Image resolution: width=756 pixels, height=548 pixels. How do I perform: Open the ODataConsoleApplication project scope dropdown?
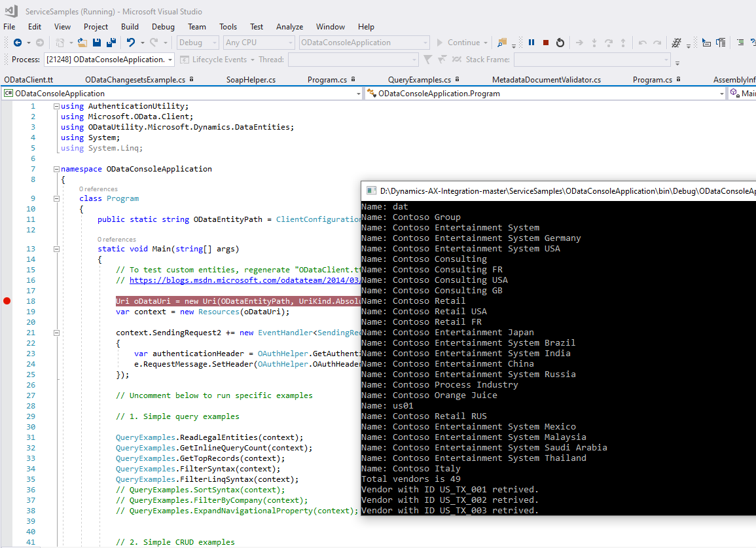point(182,94)
